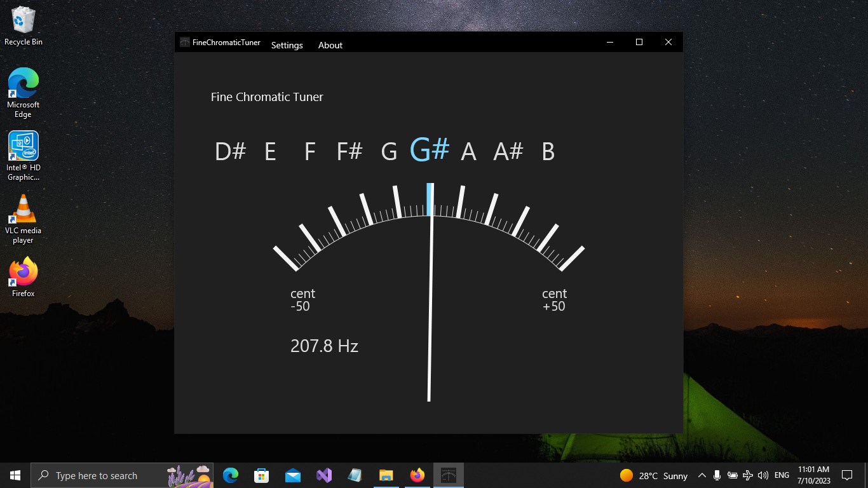Launch Microsoft Edge from the taskbar
This screenshot has width=868, height=488.
pos(230,475)
